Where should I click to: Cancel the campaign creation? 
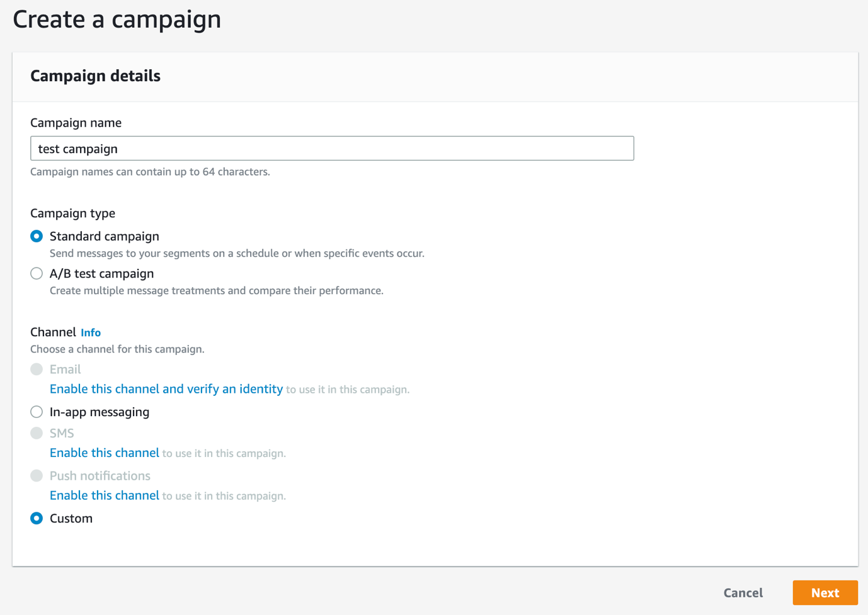(743, 593)
